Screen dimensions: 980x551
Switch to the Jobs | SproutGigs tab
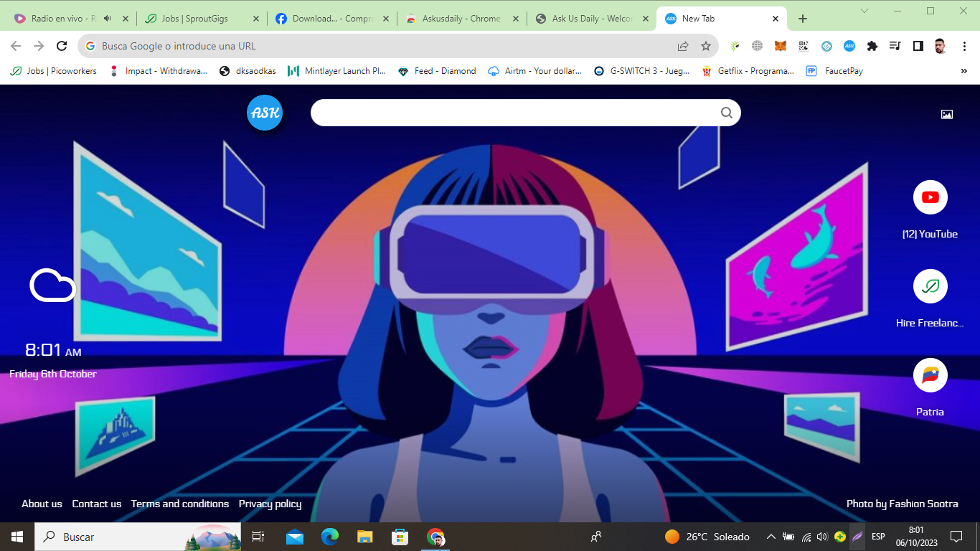pos(190,19)
